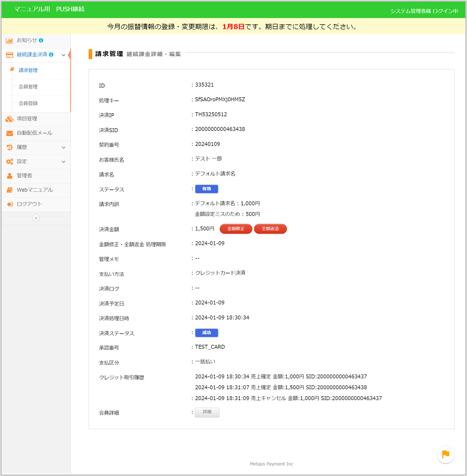Click the info icon beside 継続課金決済
The height and width of the screenshot is (476, 467).
(51, 55)
